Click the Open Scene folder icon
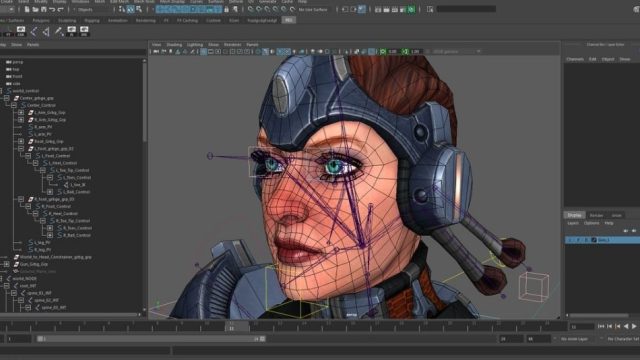 (x=36, y=9)
